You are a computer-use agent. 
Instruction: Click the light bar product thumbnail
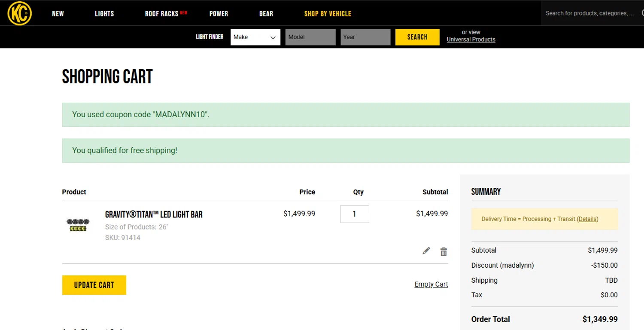(x=78, y=225)
